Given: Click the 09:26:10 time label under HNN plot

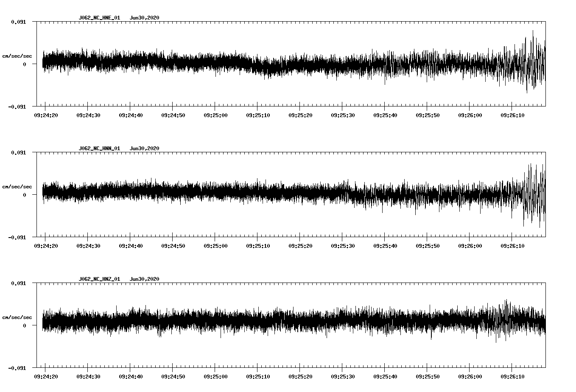Looking at the screenshot, I should pos(512,246).
